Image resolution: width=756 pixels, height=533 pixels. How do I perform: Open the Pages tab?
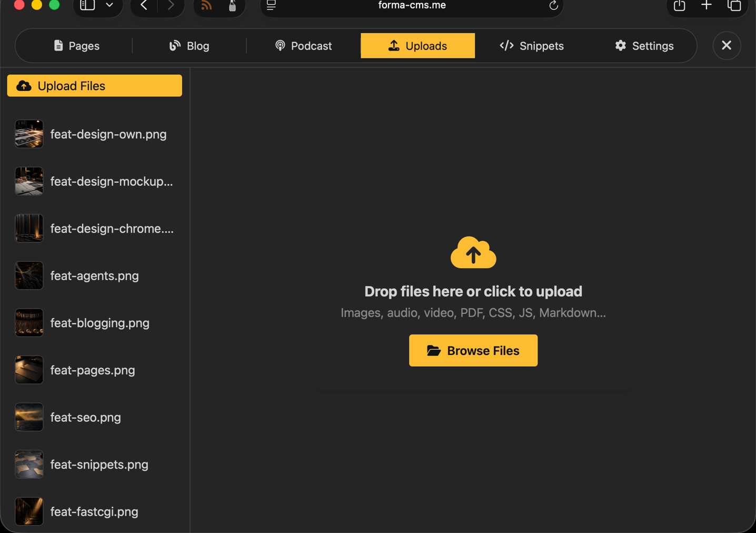(76, 46)
